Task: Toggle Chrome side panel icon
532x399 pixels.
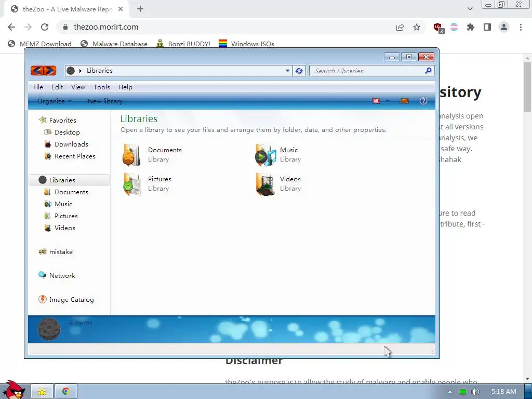Action: pyautogui.click(x=487, y=27)
